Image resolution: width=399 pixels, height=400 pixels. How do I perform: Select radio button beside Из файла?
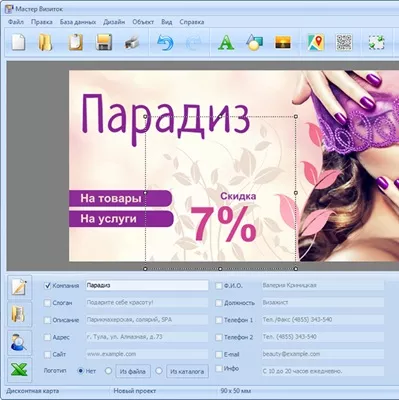pos(108,371)
